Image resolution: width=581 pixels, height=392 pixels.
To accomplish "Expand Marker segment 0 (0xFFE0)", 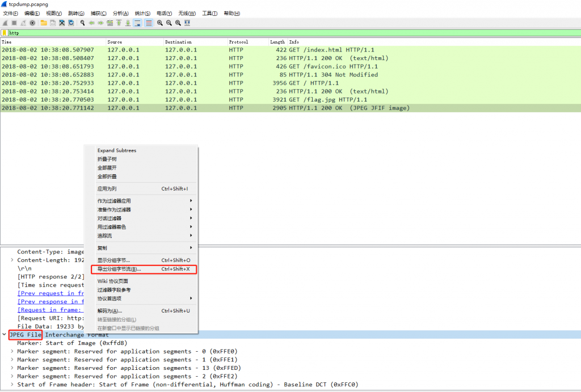I will point(12,351).
